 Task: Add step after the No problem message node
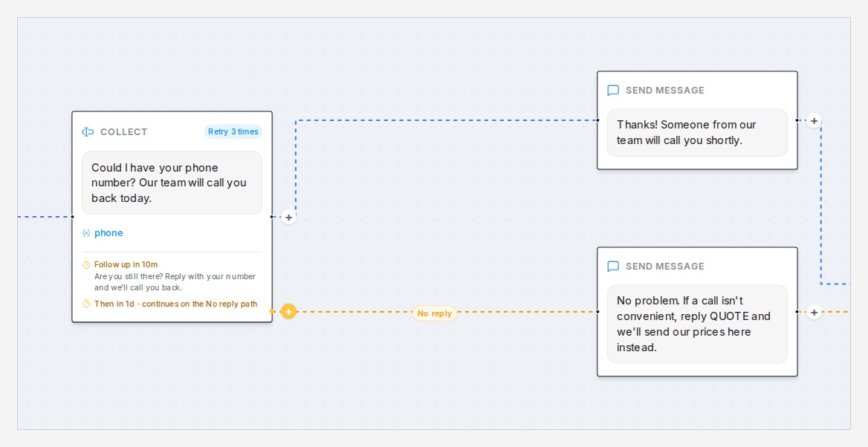click(x=814, y=313)
